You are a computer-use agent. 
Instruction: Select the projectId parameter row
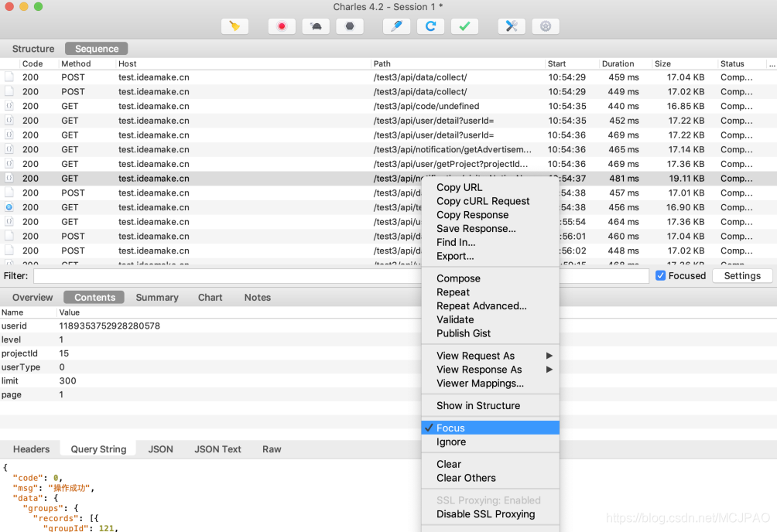pyautogui.click(x=211, y=353)
